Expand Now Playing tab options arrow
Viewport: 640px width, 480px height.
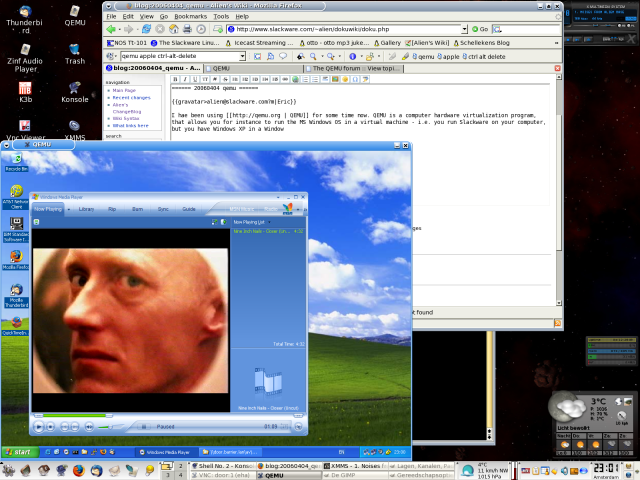pyautogui.click(x=69, y=209)
